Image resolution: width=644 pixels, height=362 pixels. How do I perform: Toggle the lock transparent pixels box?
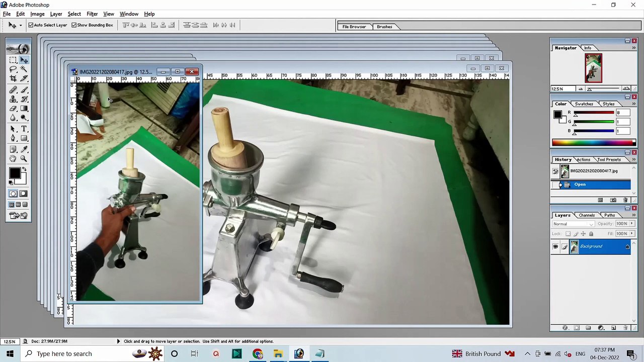tap(568, 234)
